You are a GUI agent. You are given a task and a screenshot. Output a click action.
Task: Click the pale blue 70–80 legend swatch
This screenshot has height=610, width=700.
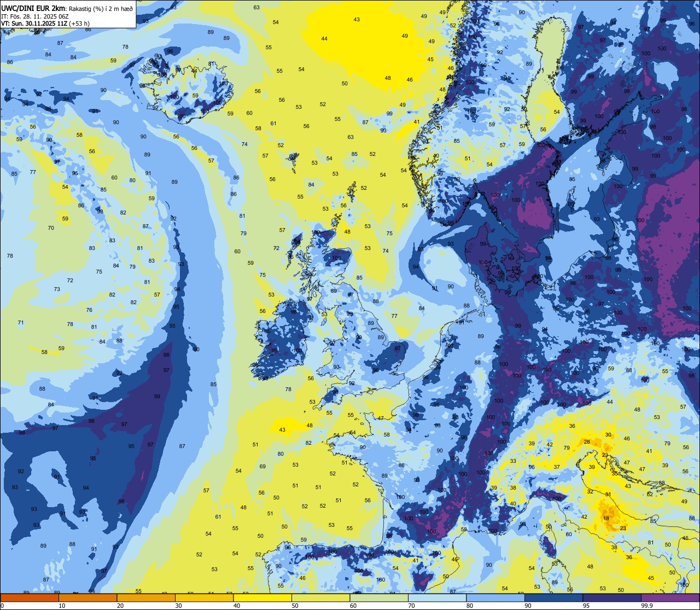(437, 598)
